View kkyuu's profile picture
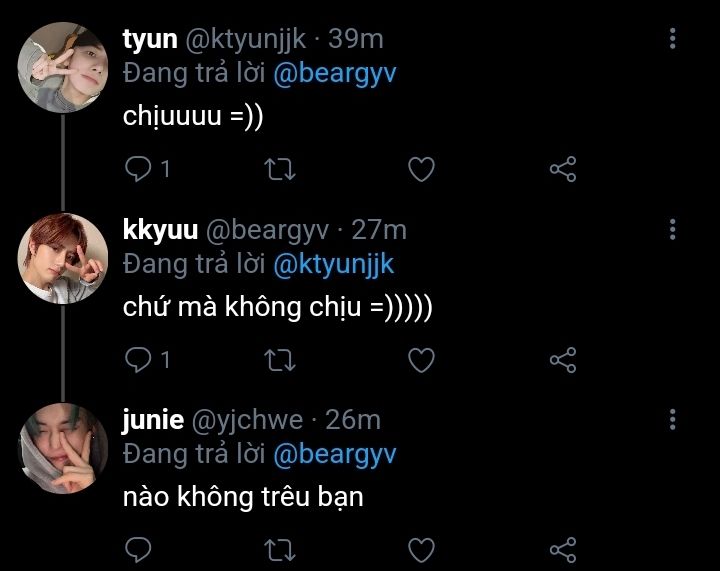Screen dimensions: 720x571 coord(63,258)
